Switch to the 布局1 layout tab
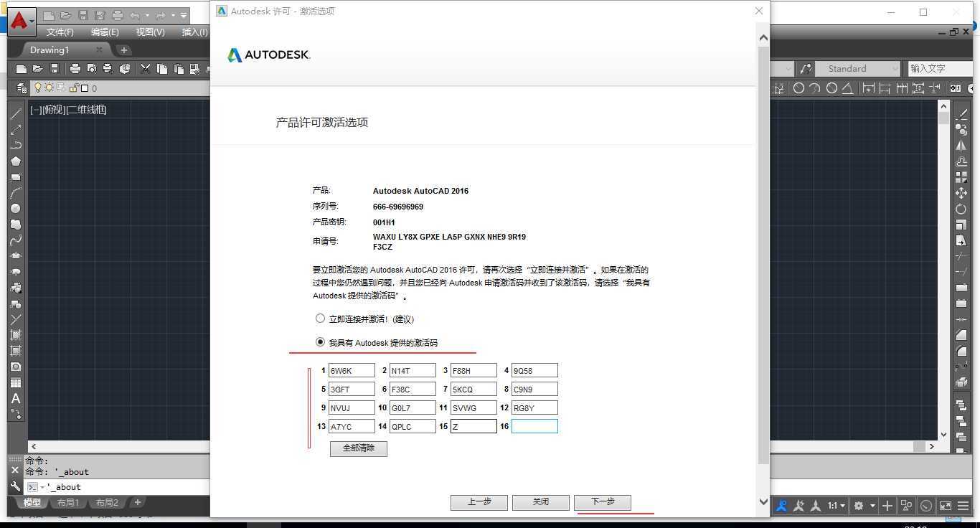 (68, 503)
